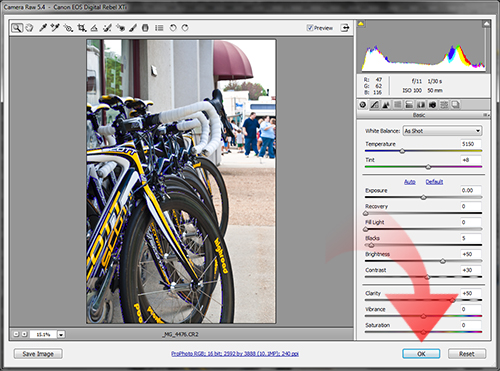Click the Tint value field
Screen dimensions: 500x371
(x=471, y=160)
